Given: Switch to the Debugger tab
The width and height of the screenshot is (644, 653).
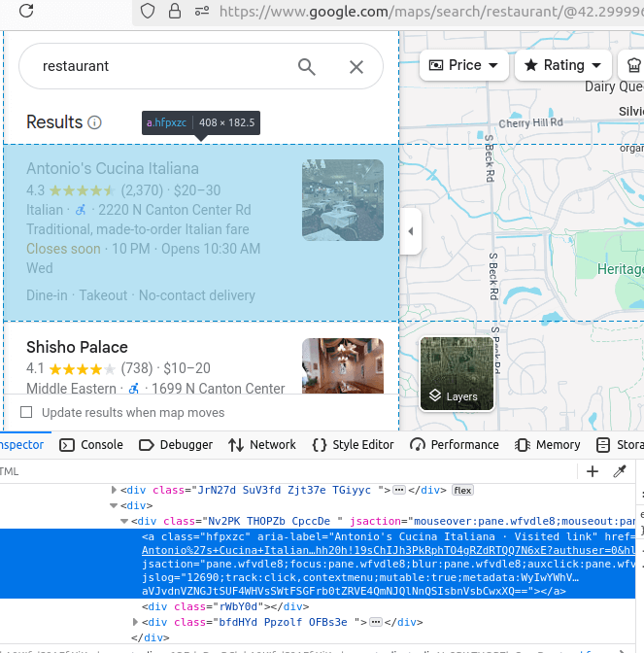Looking at the screenshot, I should coord(176,445).
